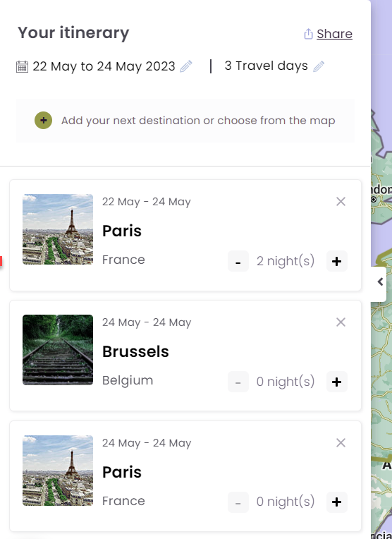Screen dimensions: 392x539
Task: Increase nights for last Paris stop
Action: tap(337, 502)
